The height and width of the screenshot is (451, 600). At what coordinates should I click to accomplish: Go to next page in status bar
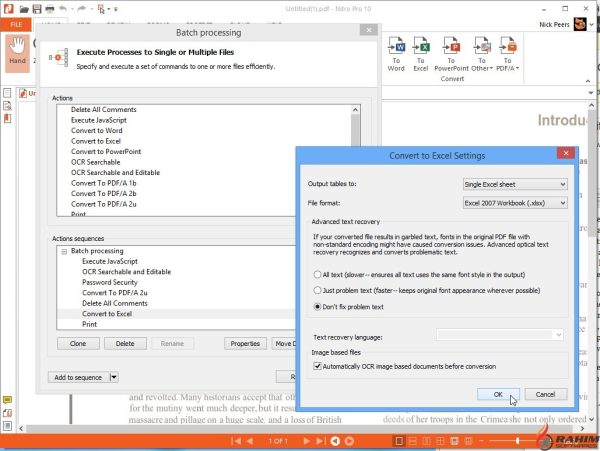306,441
